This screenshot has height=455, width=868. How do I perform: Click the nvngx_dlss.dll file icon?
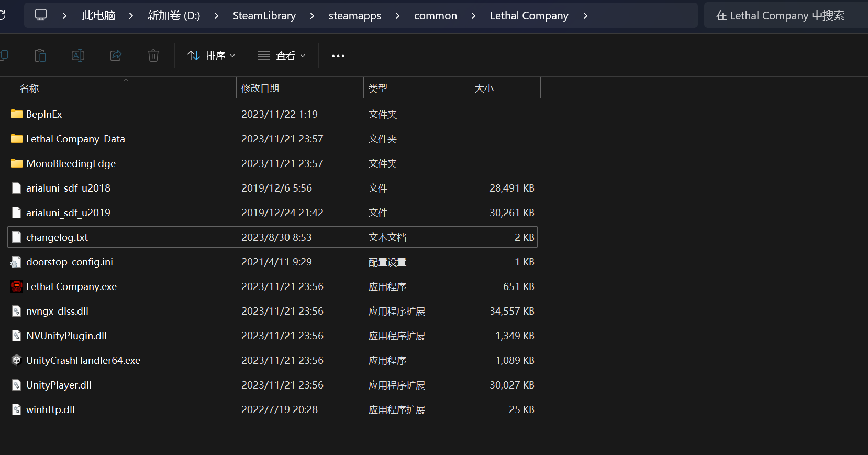click(x=17, y=311)
